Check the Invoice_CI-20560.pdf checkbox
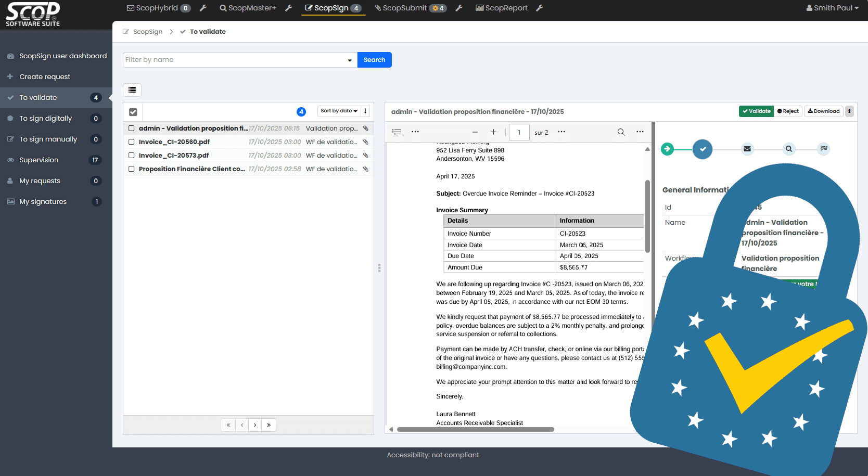Image resolution: width=868 pixels, height=476 pixels. pyautogui.click(x=131, y=141)
